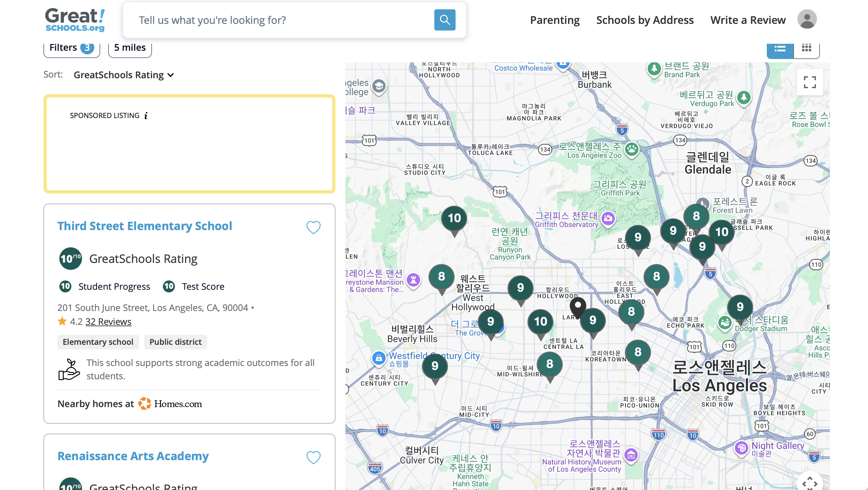View the 32 Reviews link
868x490 pixels.
coord(108,322)
